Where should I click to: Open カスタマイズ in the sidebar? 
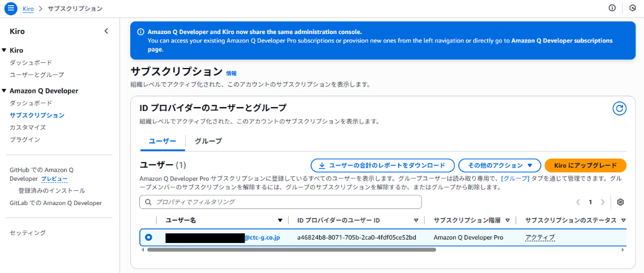click(28, 127)
